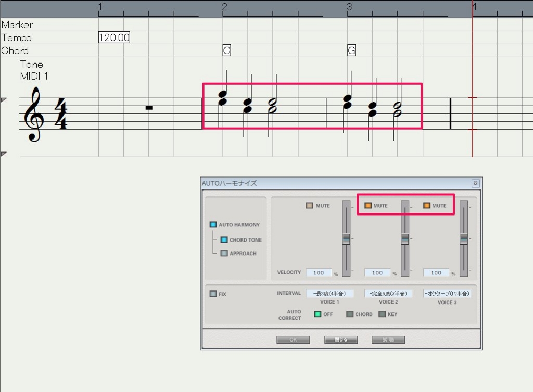Click the treble clef on the staff
Screen dimensions: 533x392
pos(34,114)
